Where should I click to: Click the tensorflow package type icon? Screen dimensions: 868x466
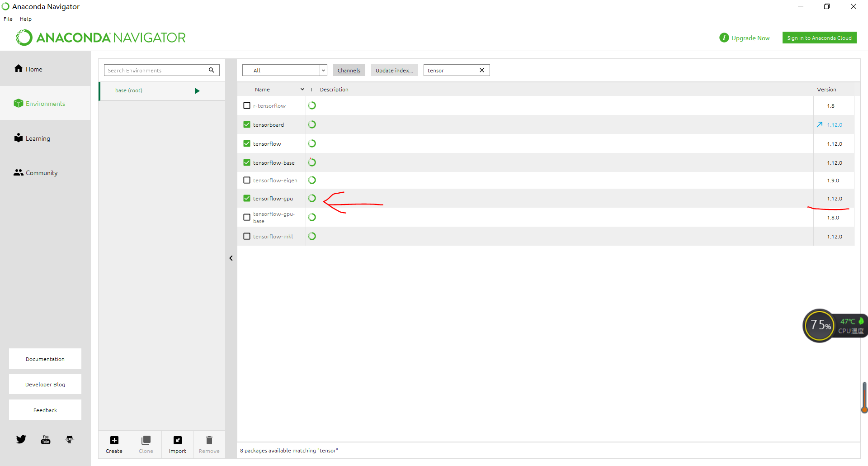point(312,143)
